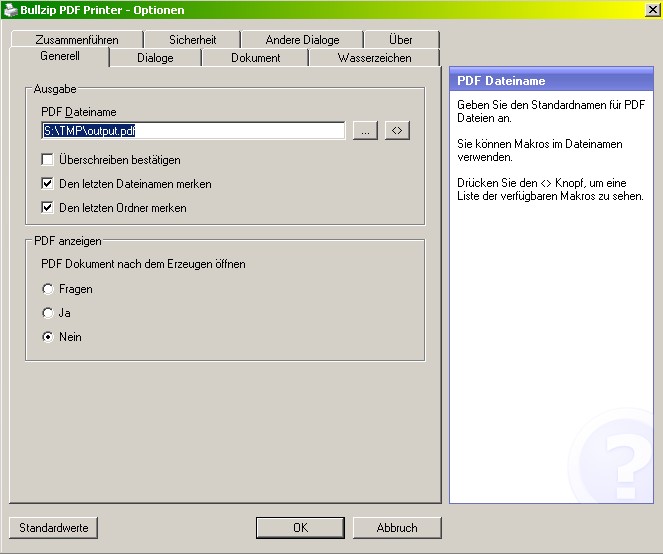Click the Bullzip printer icon in title bar

pos(10,10)
